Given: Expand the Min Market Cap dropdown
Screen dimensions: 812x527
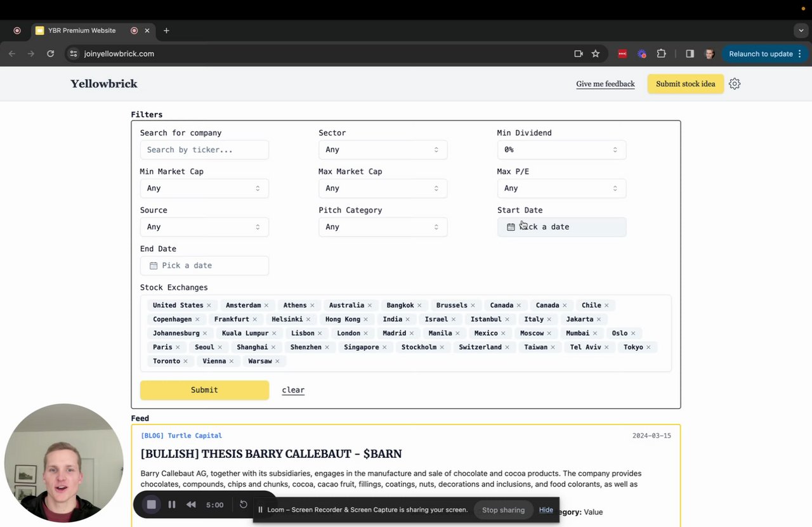Looking at the screenshot, I should point(204,188).
